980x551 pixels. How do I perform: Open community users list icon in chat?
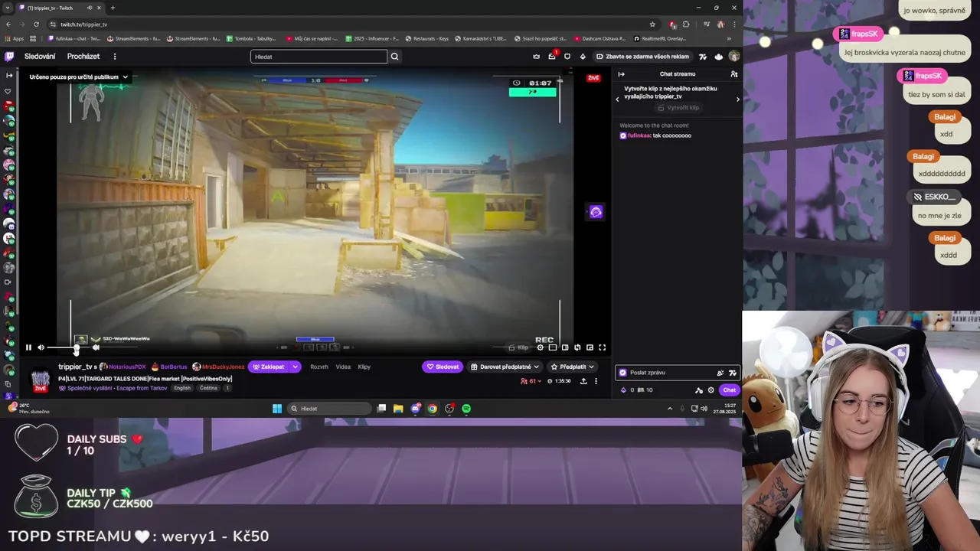pos(733,74)
